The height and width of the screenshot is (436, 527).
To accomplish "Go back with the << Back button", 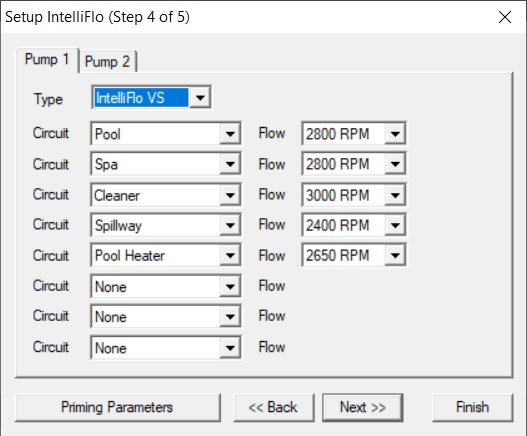I will tap(274, 407).
